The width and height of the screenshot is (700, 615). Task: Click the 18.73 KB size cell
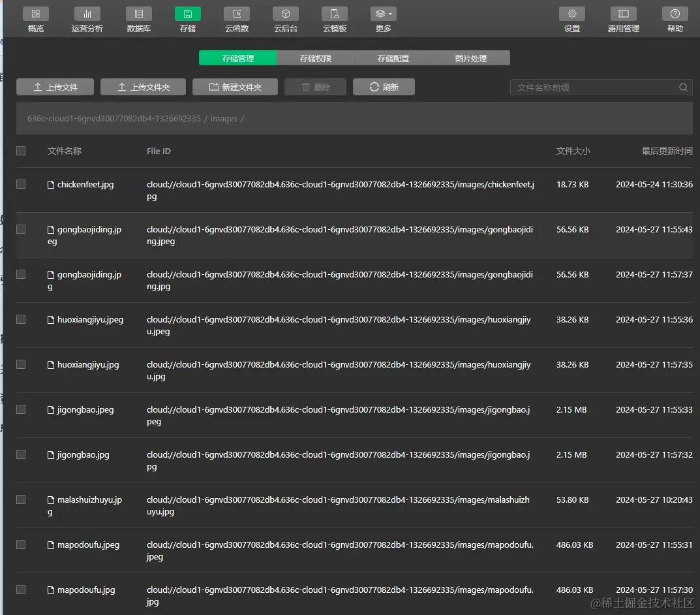572,185
